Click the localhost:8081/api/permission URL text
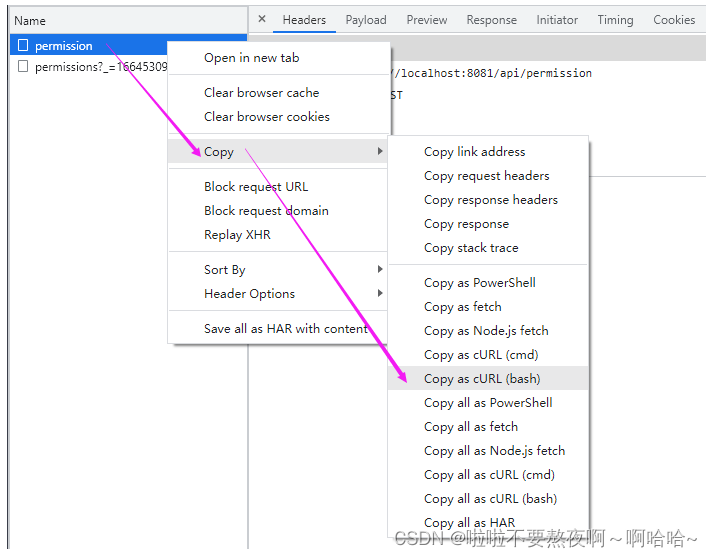This screenshot has width=712, height=558. [491, 73]
